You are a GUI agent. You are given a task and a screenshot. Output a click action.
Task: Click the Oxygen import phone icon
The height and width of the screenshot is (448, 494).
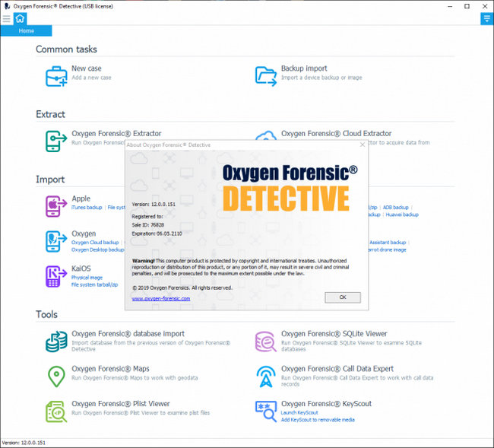click(x=56, y=241)
